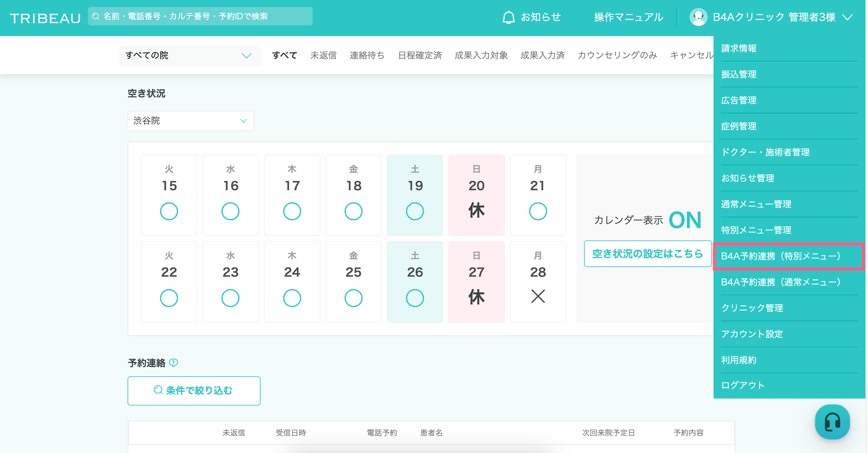This screenshot has height=453, width=868.
Task: Click the TRIBEAU logo
Action: [x=46, y=18]
